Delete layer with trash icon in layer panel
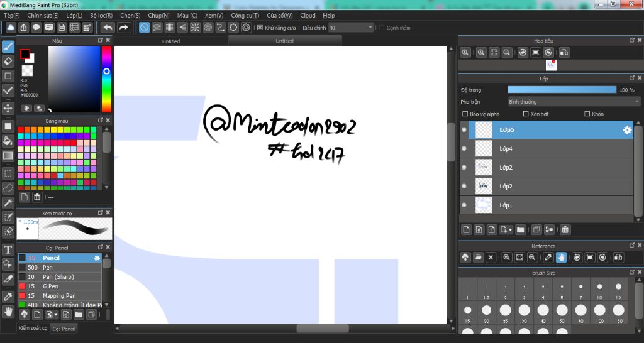644x343 pixels. click(565, 230)
